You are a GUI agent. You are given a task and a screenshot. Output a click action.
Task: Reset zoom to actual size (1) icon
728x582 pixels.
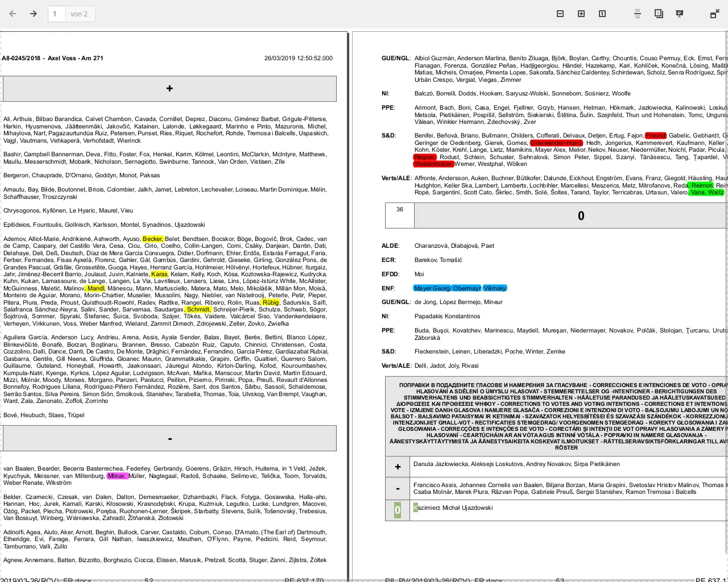[602, 14]
